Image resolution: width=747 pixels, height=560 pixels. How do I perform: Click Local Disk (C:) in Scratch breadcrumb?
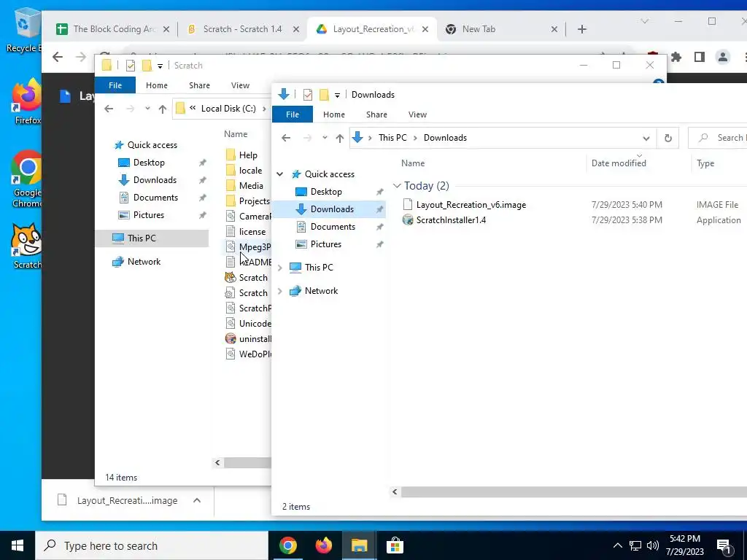tap(228, 109)
